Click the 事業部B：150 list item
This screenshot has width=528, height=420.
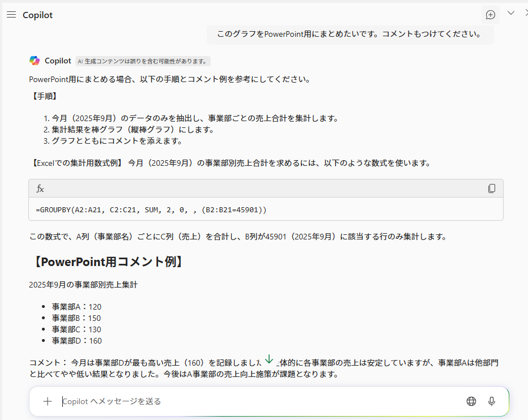point(76,318)
